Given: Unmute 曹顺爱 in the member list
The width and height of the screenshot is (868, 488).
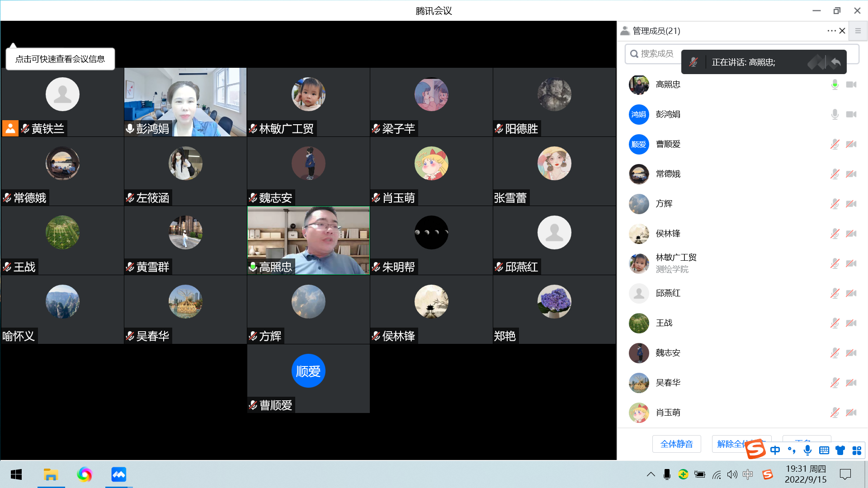Looking at the screenshot, I should (835, 144).
